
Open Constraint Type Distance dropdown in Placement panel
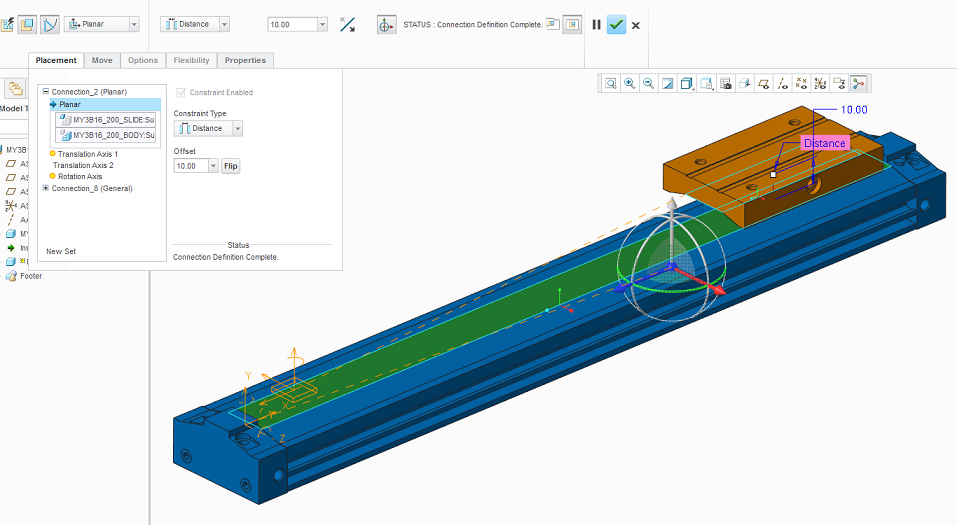238,128
